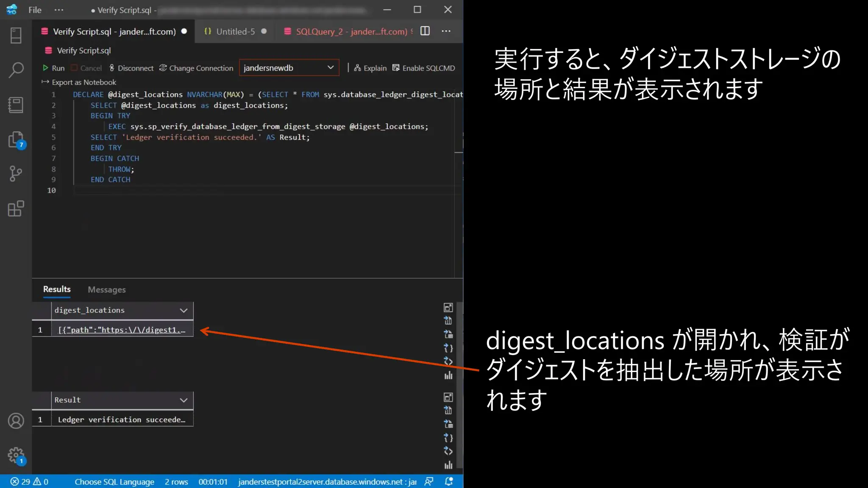Image resolution: width=868 pixels, height=488 pixels.
Task: Open the digest_locations path JSON cell link
Action: click(x=122, y=330)
